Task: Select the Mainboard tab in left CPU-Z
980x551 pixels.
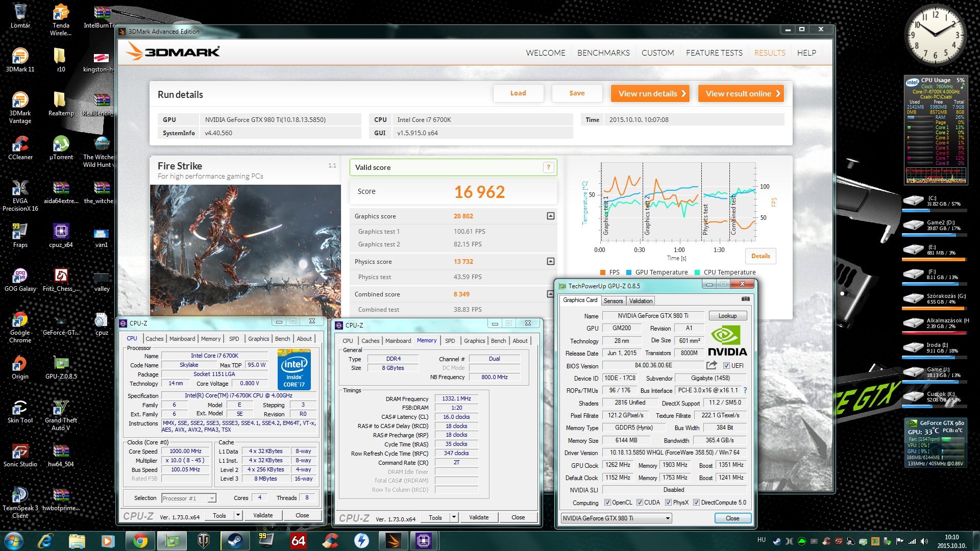Action: [182, 339]
